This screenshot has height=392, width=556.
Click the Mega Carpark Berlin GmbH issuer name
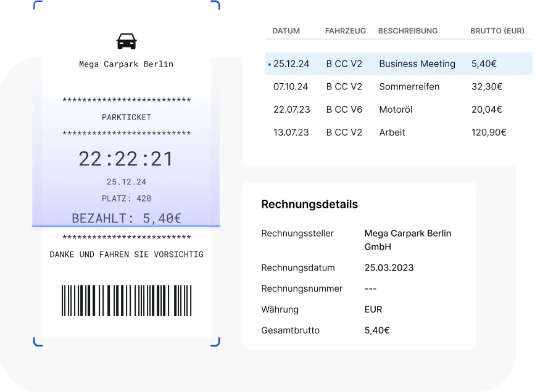pos(408,240)
